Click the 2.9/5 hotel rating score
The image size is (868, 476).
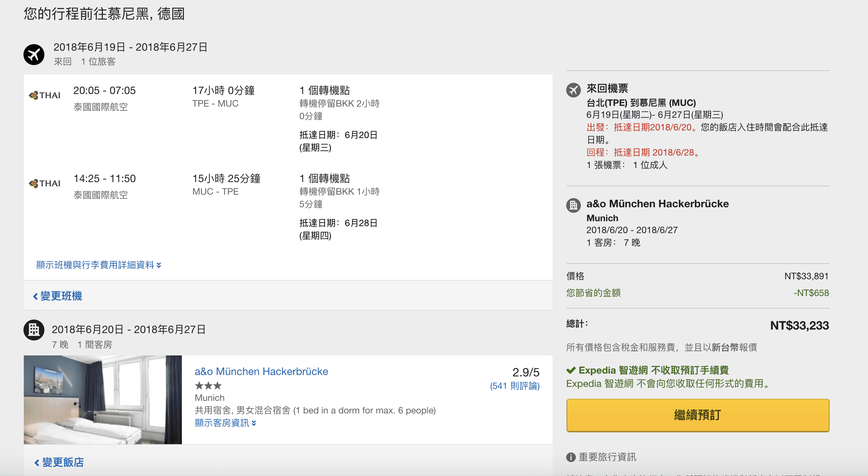[526, 372]
